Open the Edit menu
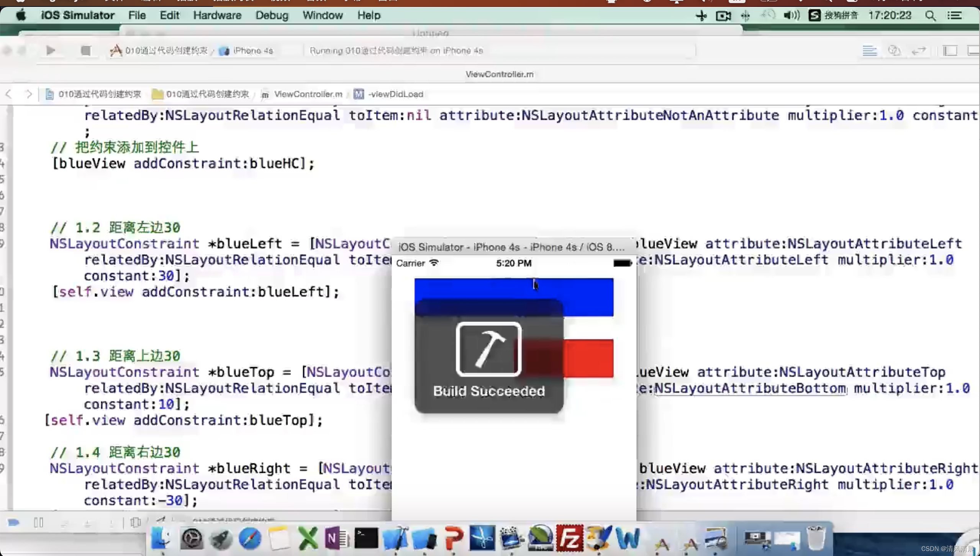980x556 pixels. pos(169,15)
